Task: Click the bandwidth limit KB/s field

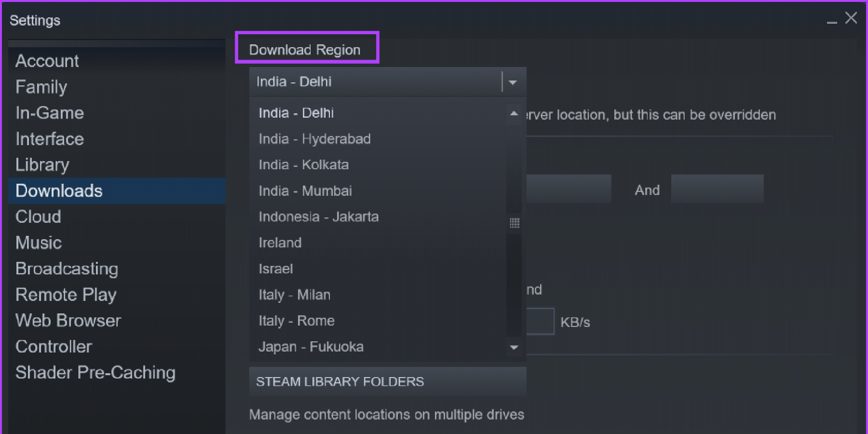Action: tap(540, 321)
